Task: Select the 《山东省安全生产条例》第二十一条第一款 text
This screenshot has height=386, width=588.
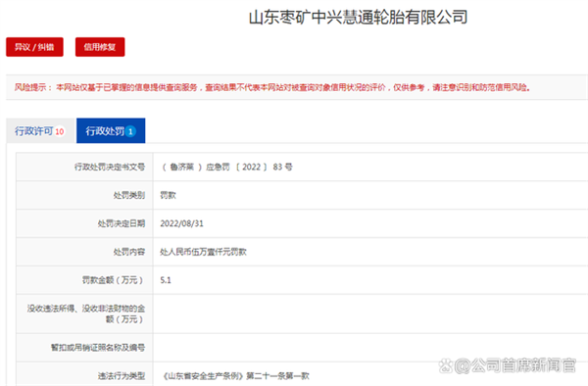Action: (235, 375)
